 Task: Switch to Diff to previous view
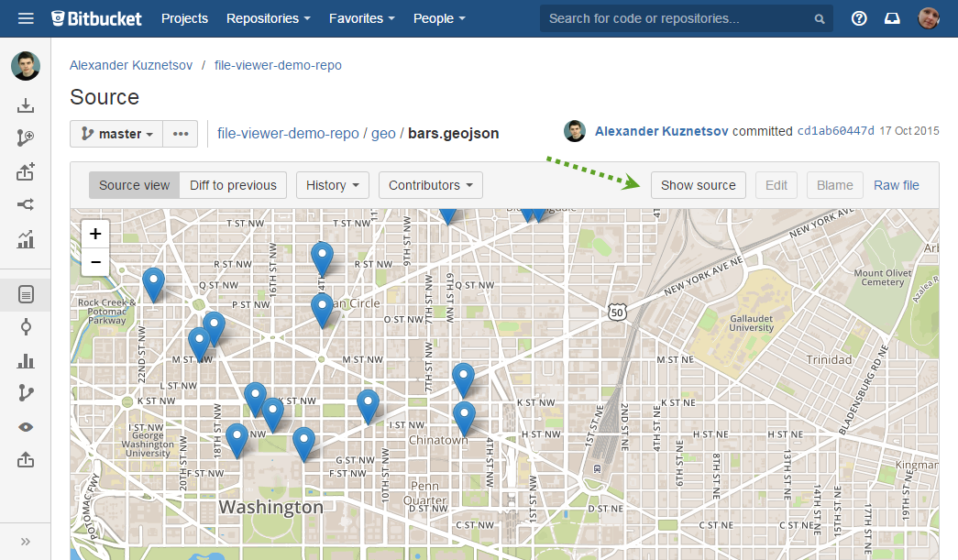pyautogui.click(x=234, y=185)
